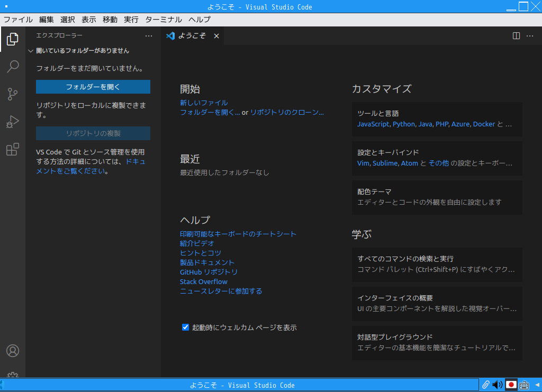The height and width of the screenshot is (392, 542).
Task: Open the 表示 menu
Action: tap(89, 20)
